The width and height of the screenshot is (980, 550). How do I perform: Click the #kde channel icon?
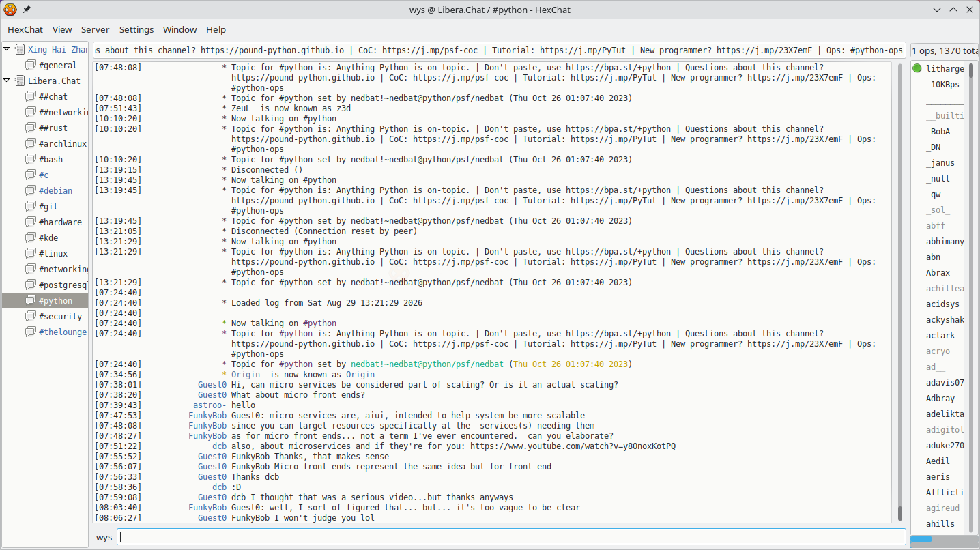tap(31, 237)
